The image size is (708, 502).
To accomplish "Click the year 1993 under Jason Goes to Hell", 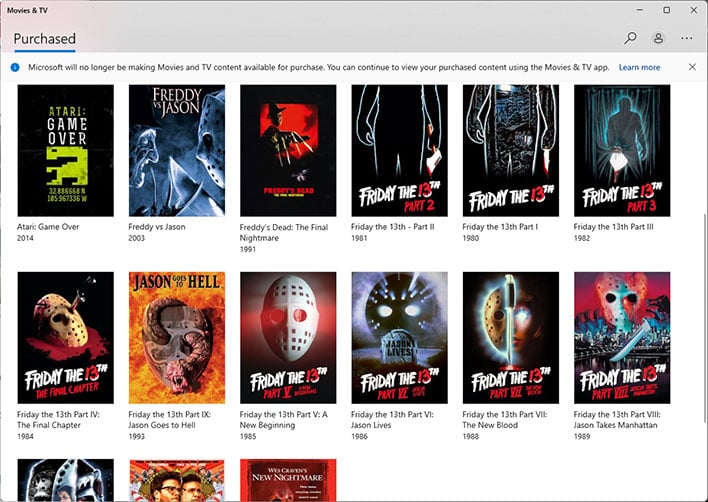I will 136,436.
